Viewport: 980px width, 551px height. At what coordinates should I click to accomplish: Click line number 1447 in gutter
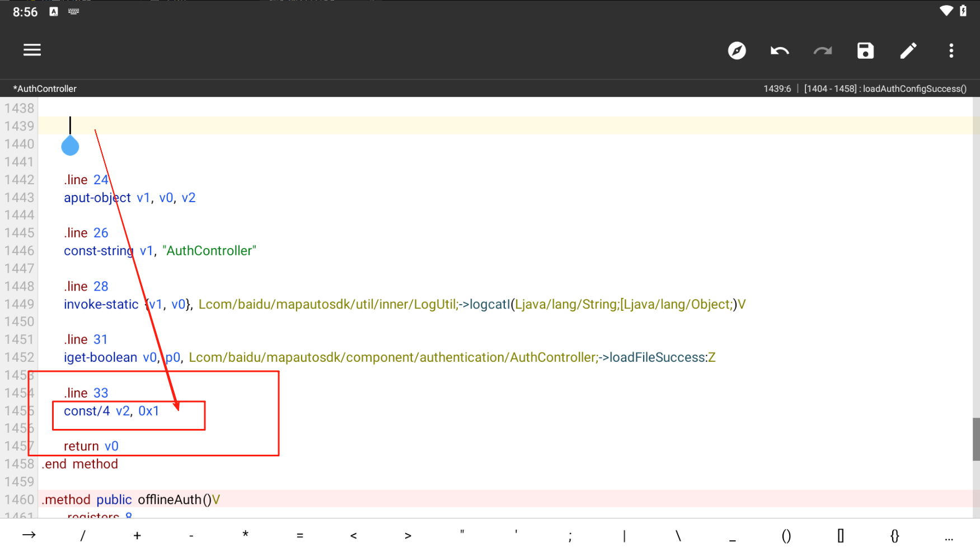[x=20, y=269]
